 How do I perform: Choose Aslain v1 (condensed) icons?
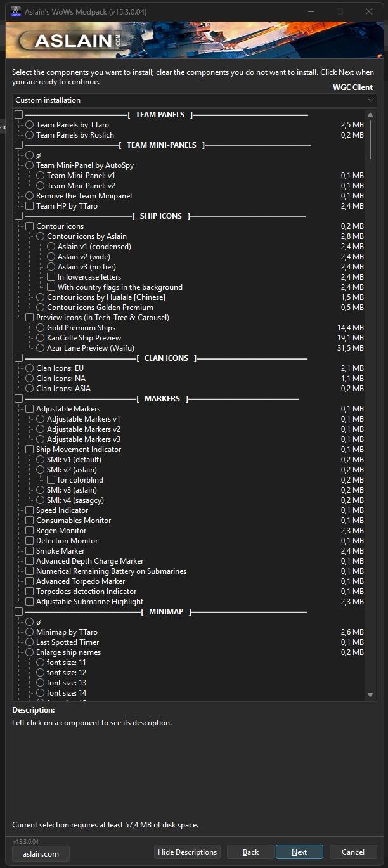(x=51, y=247)
